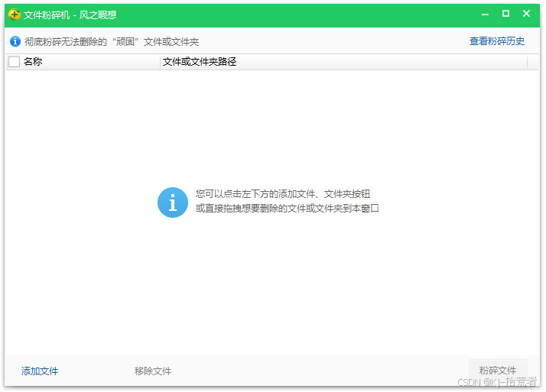Open 查看粉碎历史 link
This screenshot has height=392, width=546.
point(497,41)
